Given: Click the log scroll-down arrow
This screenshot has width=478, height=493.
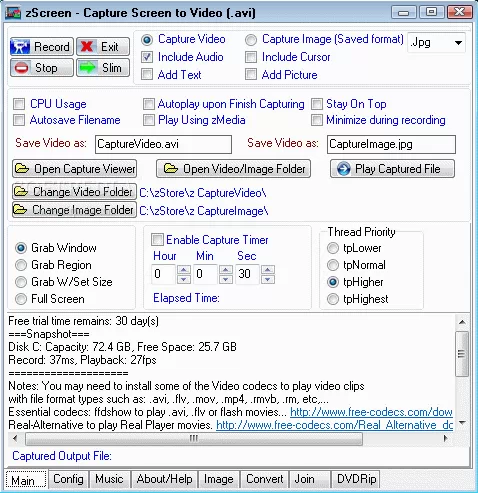Looking at the screenshot, I should tap(462, 423).
